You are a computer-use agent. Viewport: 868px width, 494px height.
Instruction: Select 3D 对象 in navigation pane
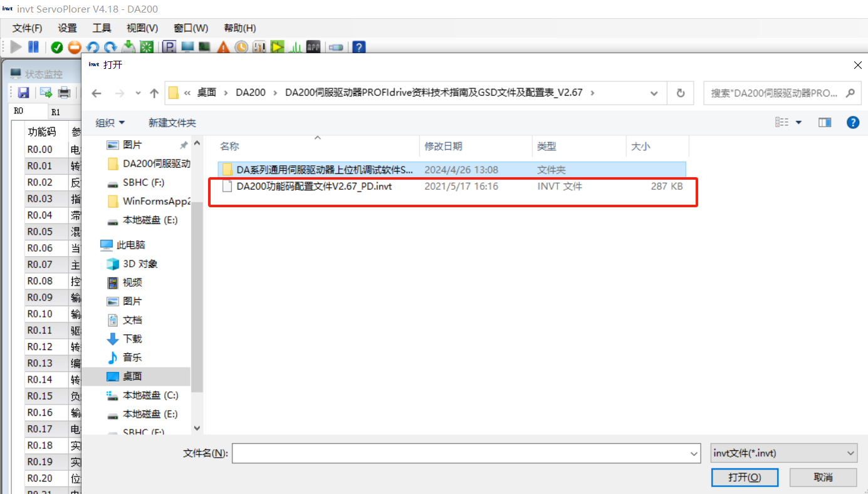coord(140,264)
